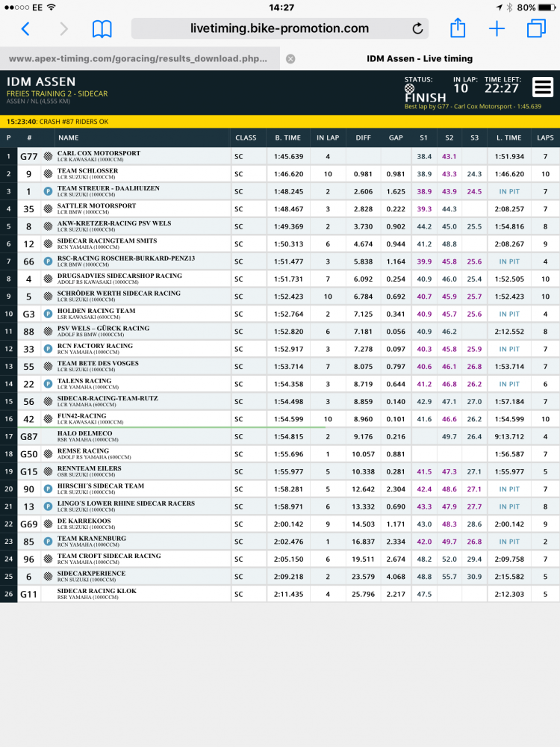The image size is (560, 747).
Task: Tap the Best lap by G77 text line
Action: [473, 107]
